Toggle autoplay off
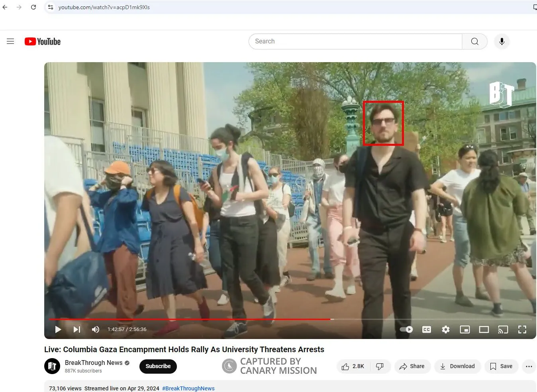 [406, 329]
